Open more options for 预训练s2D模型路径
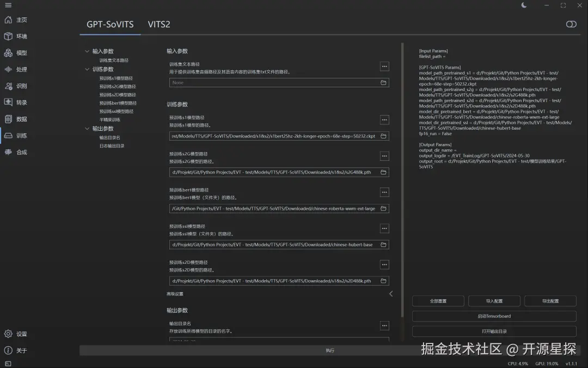This screenshot has height=368, width=588. point(384,265)
